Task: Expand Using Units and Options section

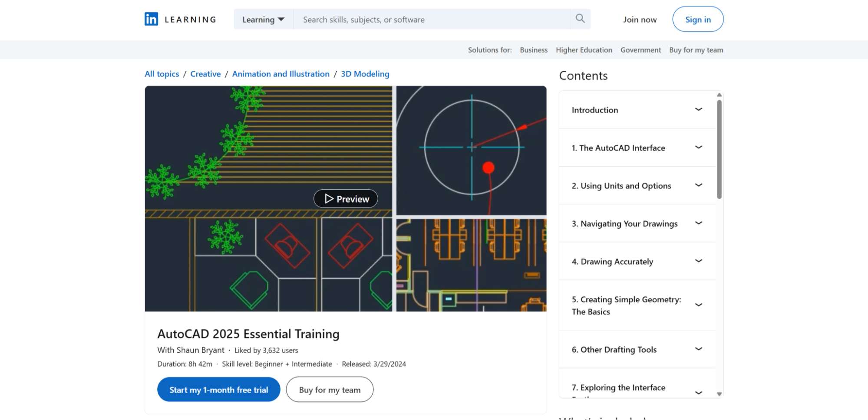Action: (637, 186)
